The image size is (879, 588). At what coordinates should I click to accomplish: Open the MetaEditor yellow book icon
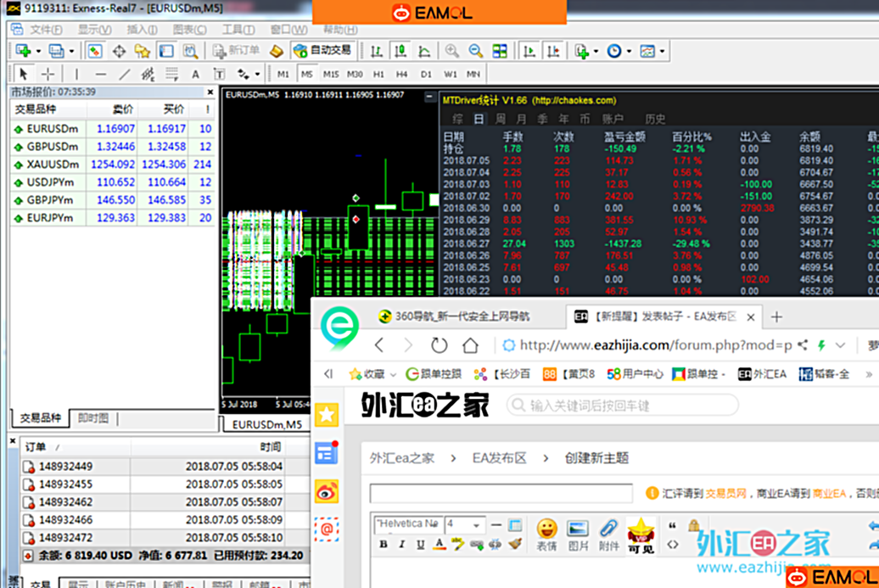(x=277, y=52)
